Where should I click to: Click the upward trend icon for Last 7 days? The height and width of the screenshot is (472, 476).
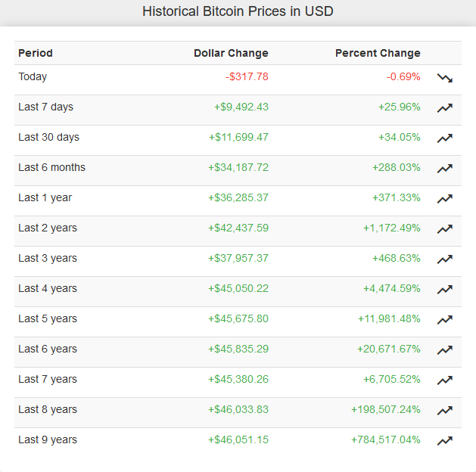coord(445,107)
